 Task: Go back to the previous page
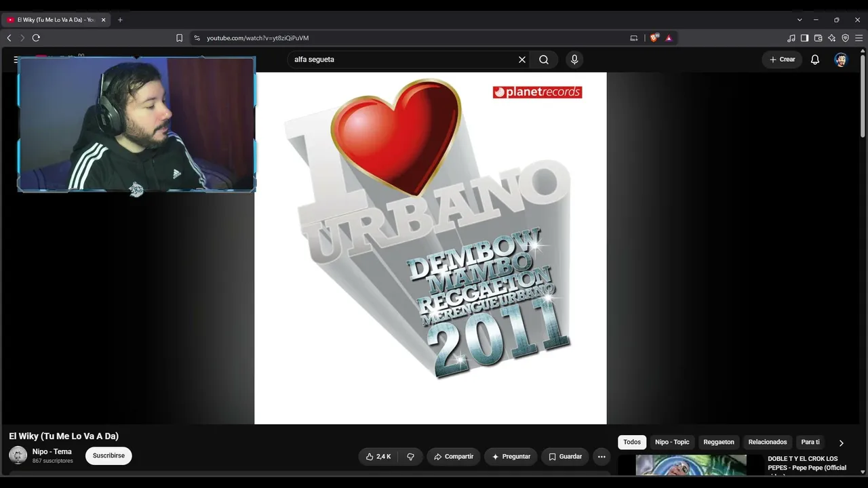click(9, 38)
